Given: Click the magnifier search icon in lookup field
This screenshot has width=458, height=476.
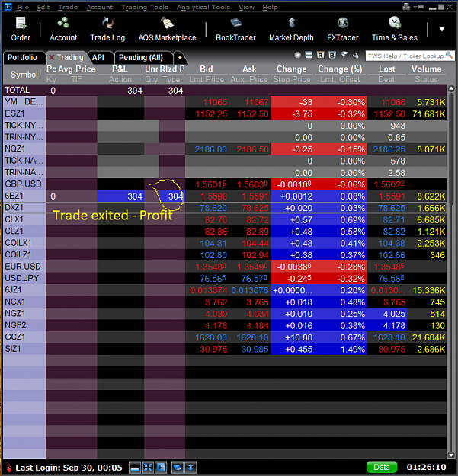Looking at the screenshot, I should pos(449,56).
